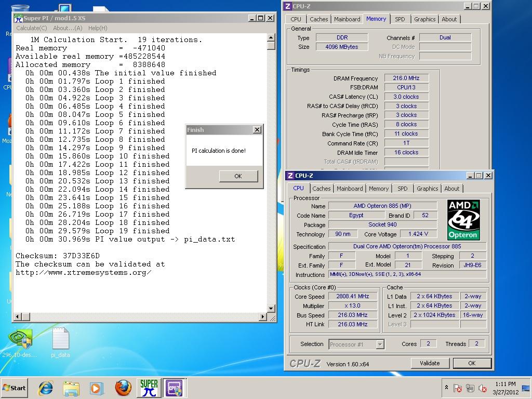Switch to Memory tab in front CPU-Z
The image size is (532, 399).
tap(379, 189)
